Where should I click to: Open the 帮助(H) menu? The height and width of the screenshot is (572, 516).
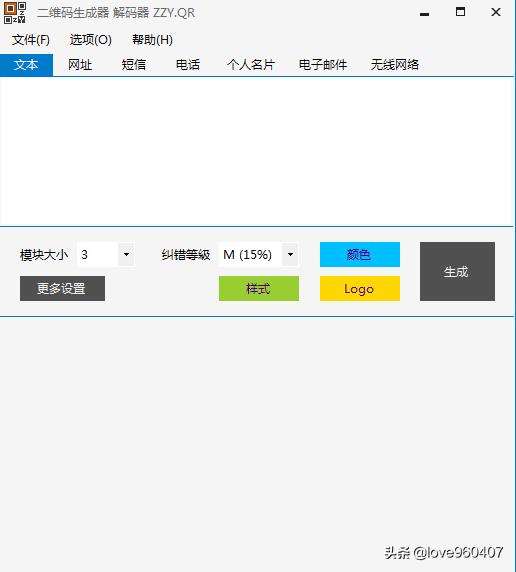[152, 40]
